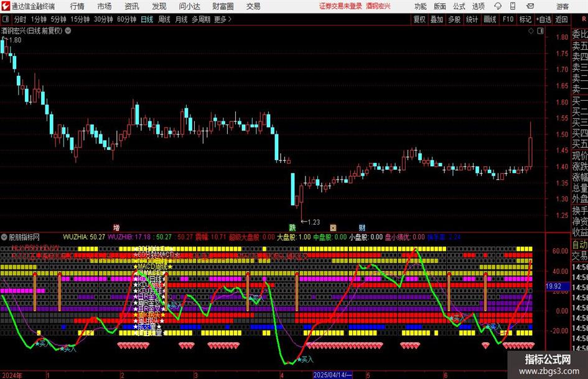Click the Tongdaxin app logo icon
Image resolution: width=588 pixels, height=379 pixels.
(5, 6)
